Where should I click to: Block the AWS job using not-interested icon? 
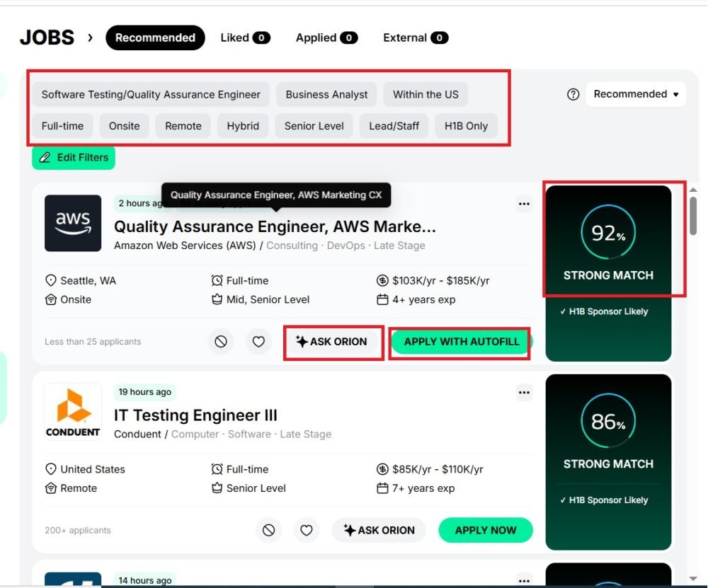coord(221,342)
